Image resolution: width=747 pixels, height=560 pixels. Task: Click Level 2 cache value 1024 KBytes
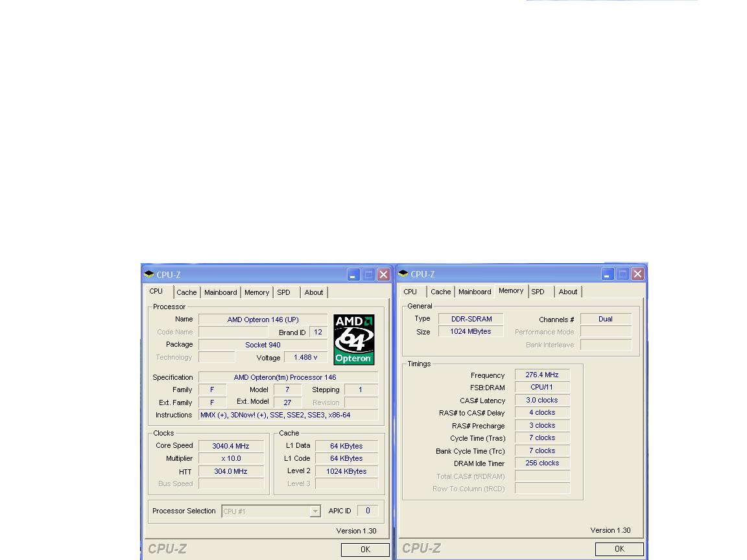tap(347, 471)
